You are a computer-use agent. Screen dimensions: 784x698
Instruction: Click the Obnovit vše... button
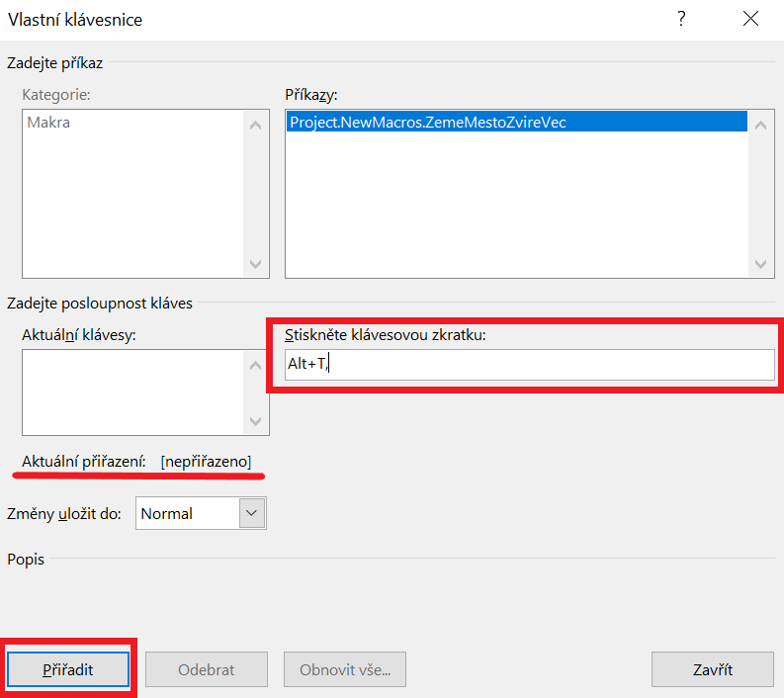345,669
